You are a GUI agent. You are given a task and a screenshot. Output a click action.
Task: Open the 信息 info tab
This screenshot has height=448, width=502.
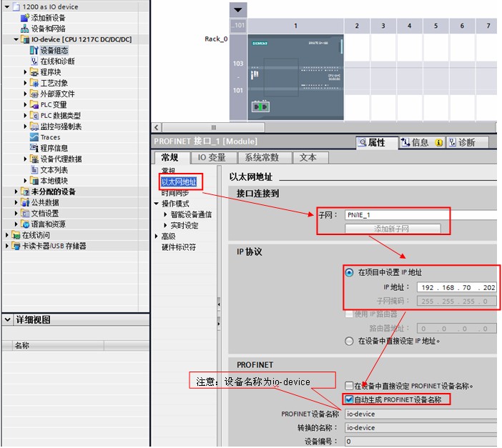coord(422,142)
